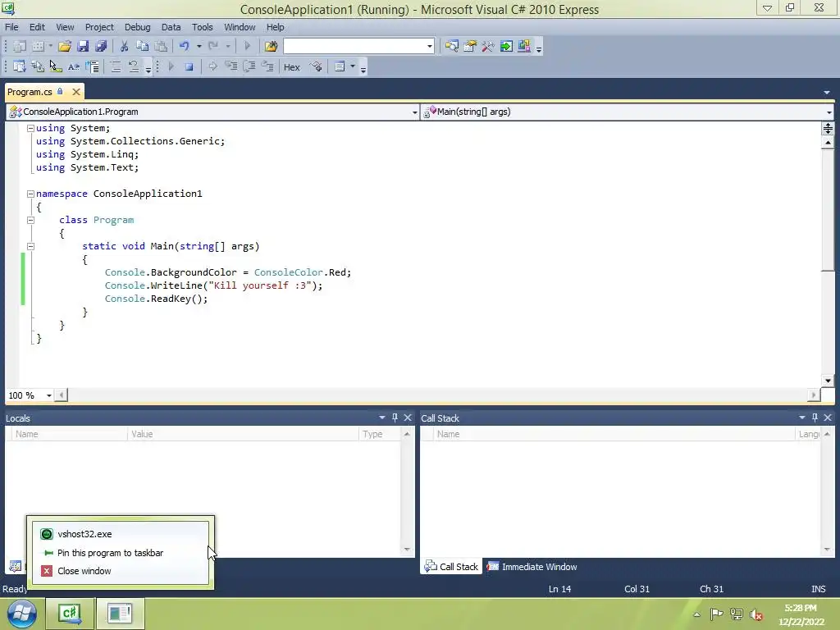Toggle Hex display in debug toolbar
The image size is (840, 630).
pyautogui.click(x=291, y=67)
